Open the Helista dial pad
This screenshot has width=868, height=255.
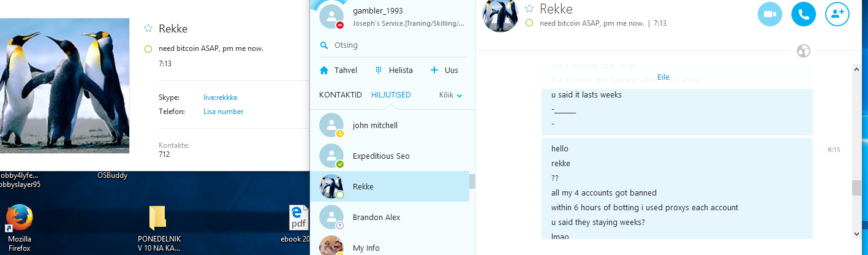[x=394, y=70]
